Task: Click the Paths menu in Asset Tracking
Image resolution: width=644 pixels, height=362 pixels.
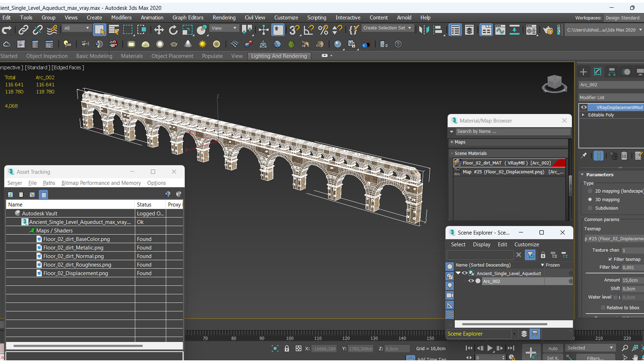Action: pos(48,183)
